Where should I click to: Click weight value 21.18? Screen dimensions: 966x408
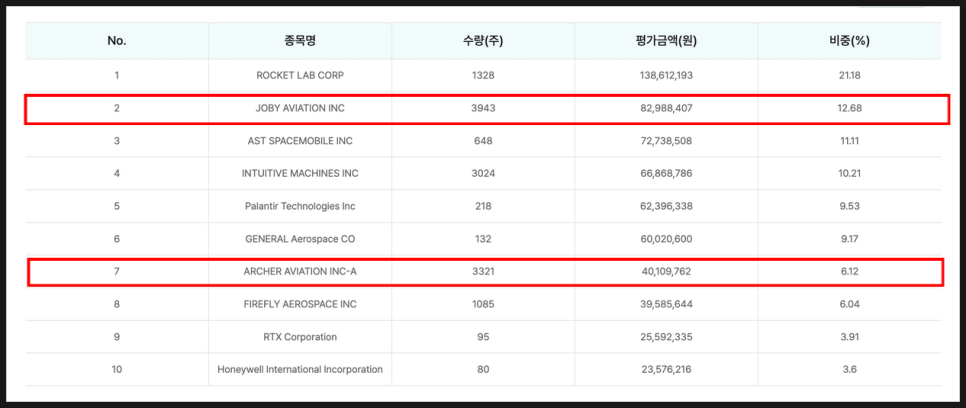pos(850,75)
